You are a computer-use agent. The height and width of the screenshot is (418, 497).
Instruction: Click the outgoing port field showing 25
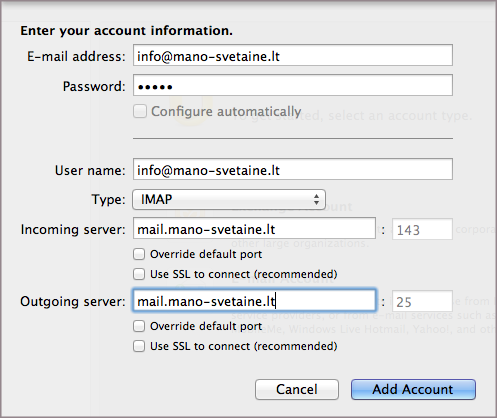422,301
